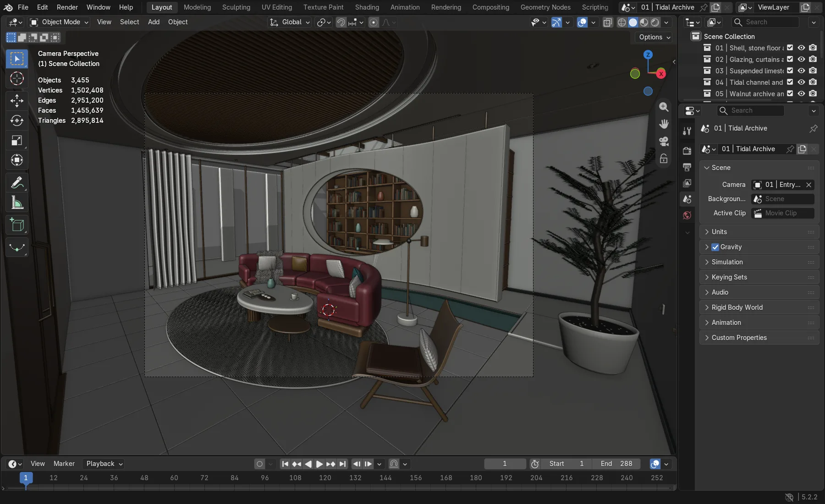Click the End frame field 288
This screenshot has height=504, width=825.
616,464
